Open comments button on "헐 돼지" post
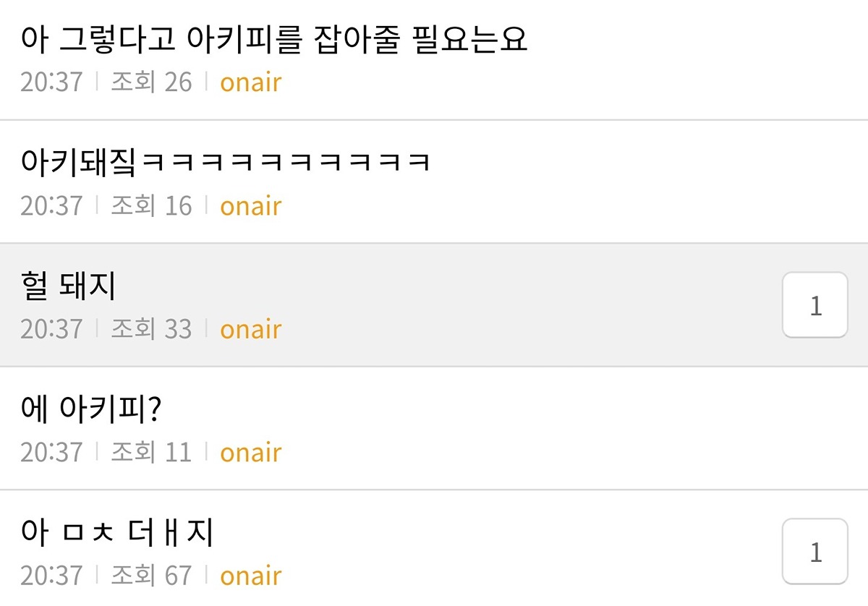Viewport: 868px width, 606px height. (815, 305)
